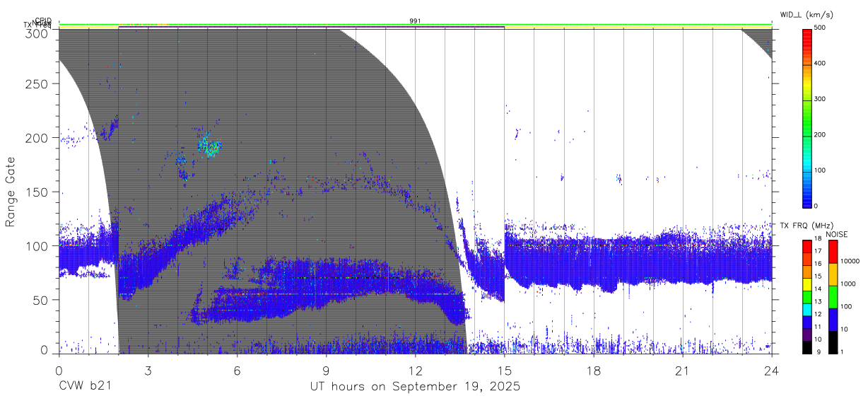The image size is (868, 401).
Task: Click the '250' tick on Range Gate axis
Action: tap(37, 83)
